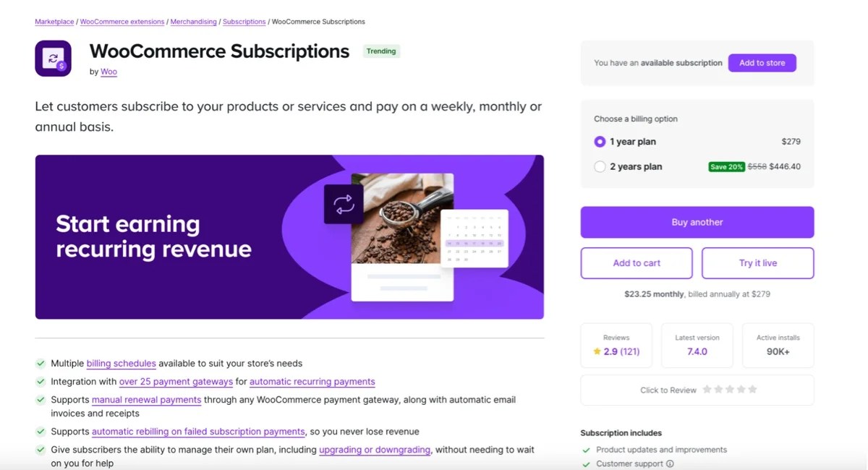Open the upgrading or downgrading link
The width and height of the screenshot is (868, 470).
374,449
